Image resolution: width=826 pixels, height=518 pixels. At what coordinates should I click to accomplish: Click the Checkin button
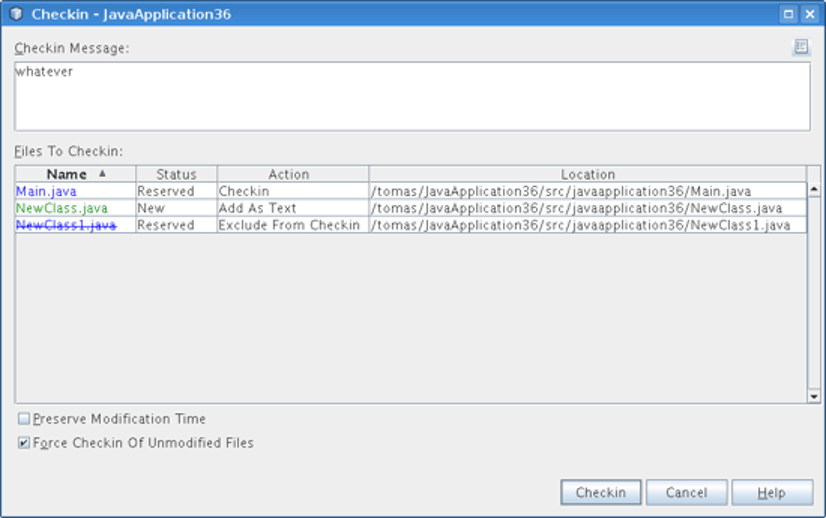point(601,492)
